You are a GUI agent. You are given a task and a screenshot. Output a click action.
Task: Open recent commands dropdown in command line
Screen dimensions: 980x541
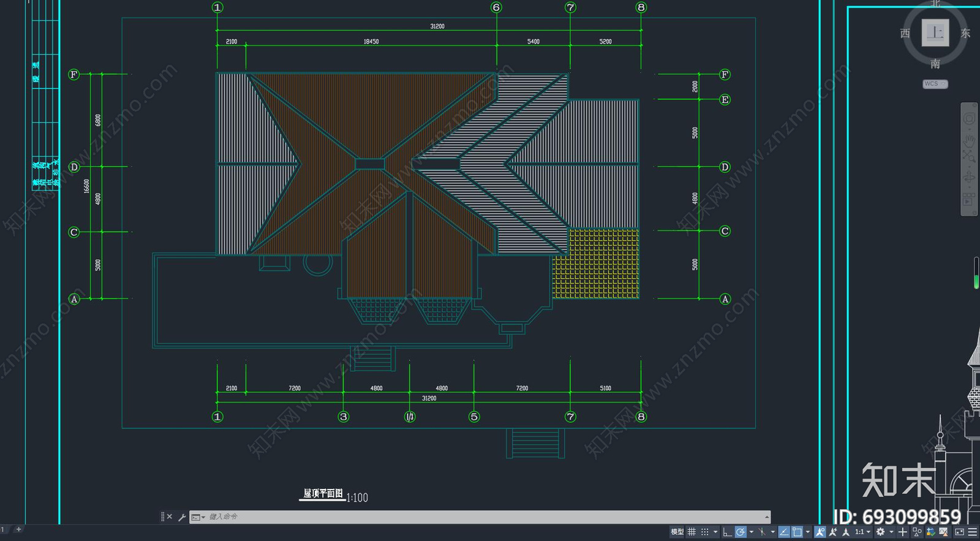[198, 517]
